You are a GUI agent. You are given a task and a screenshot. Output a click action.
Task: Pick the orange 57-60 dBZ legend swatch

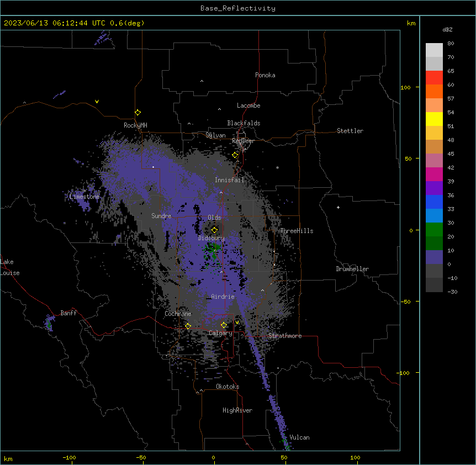coord(434,91)
